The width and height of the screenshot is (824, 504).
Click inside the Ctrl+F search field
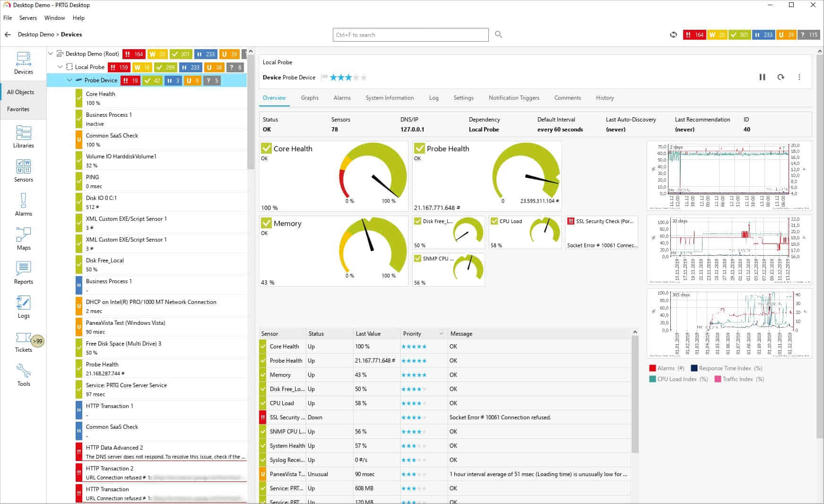coord(410,35)
